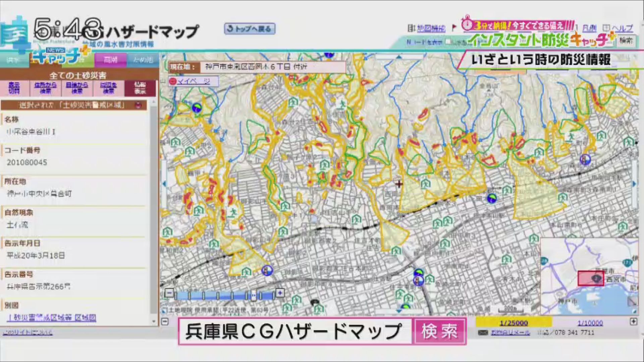Open the ヘルプ help link
The width and height of the screenshot is (644, 362).
(x=622, y=28)
